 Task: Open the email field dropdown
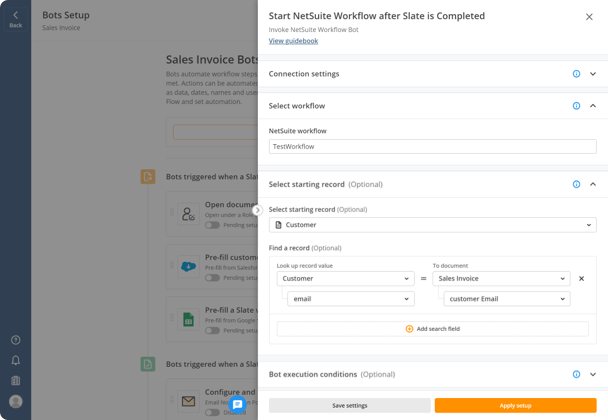[351, 299]
